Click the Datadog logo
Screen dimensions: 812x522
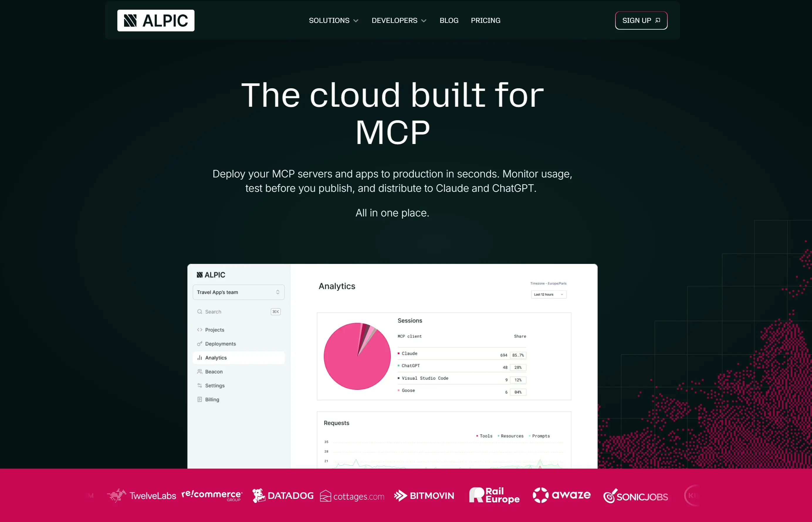tap(283, 496)
